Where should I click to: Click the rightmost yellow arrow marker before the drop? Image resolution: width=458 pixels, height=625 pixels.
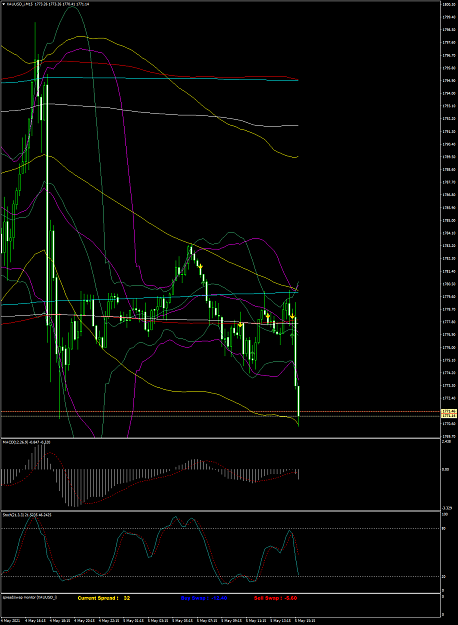pyautogui.click(x=292, y=316)
